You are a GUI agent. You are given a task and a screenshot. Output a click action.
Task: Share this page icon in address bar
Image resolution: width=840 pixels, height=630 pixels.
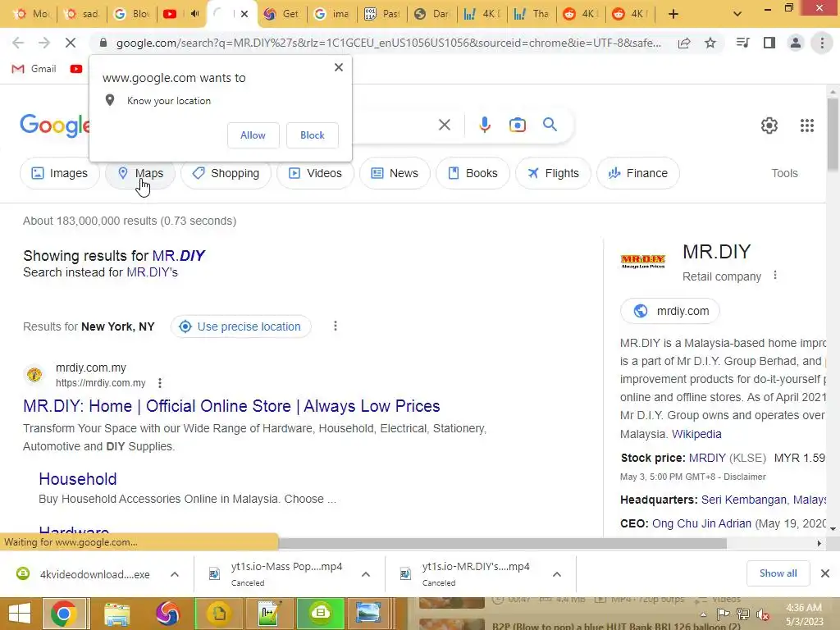[x=684, y=43]
